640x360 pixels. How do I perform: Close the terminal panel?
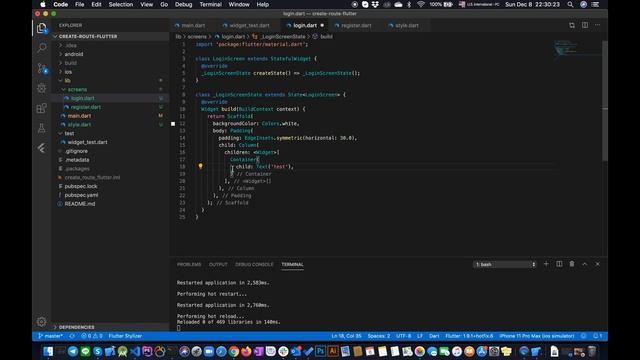tap(598, 264)
